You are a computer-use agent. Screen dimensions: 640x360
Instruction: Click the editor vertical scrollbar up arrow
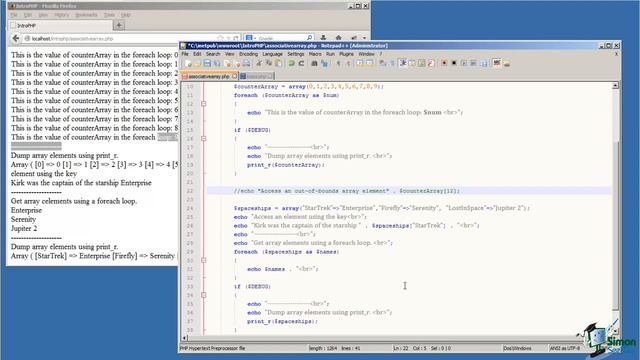click(x=615, y=85)
